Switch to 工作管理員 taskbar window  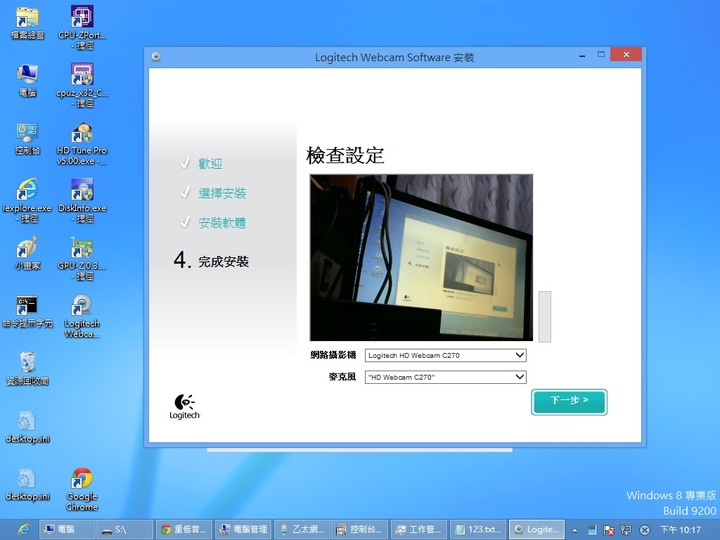[x=419, y=529]
